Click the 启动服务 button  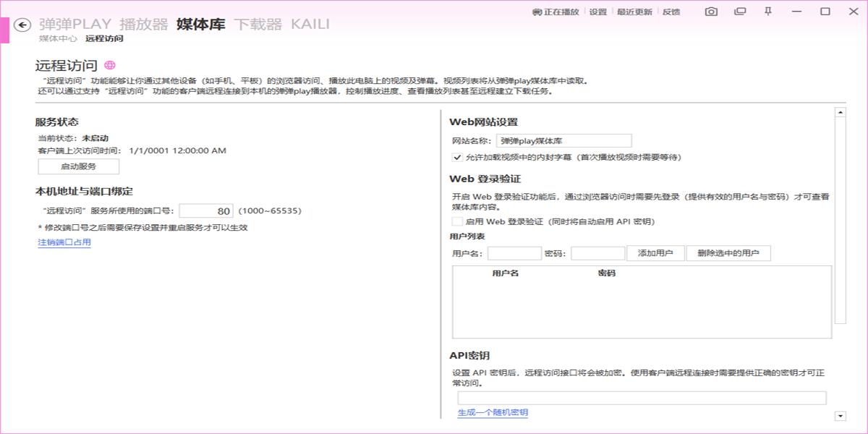[78, 166]
